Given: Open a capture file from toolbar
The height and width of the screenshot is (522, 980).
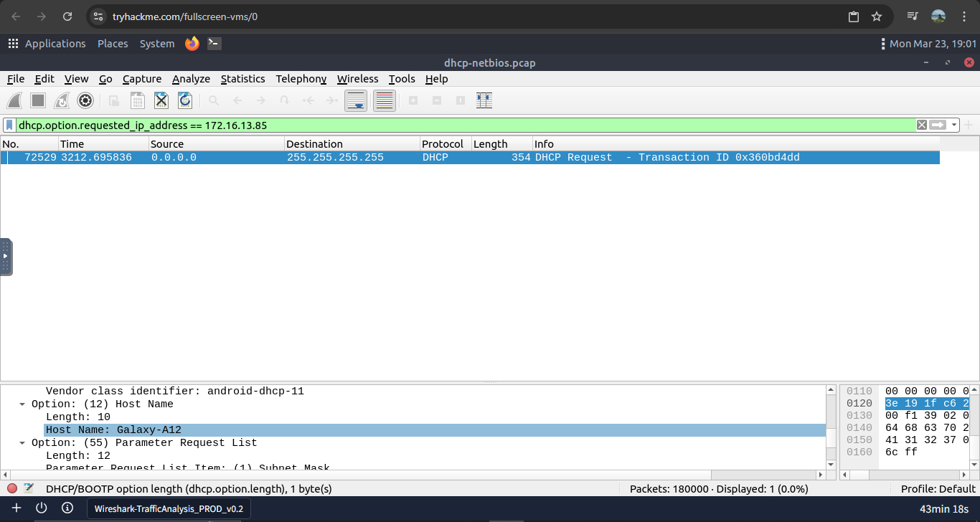Looking at the screenshot, I should click(x=114, y=101).
